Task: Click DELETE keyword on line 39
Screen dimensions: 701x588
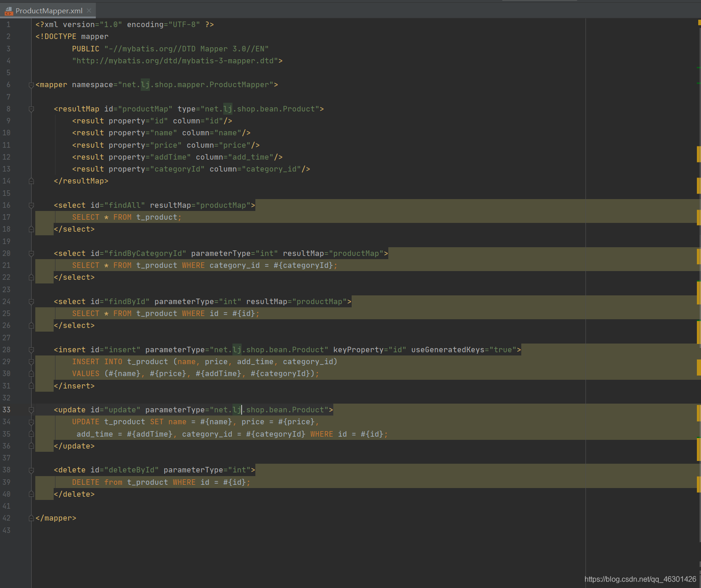Action: (86, 483)
